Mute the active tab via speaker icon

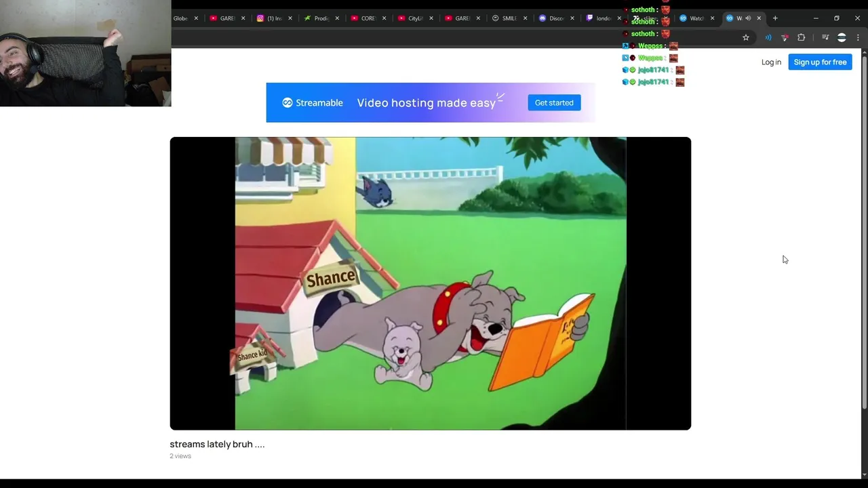[748, 18]
